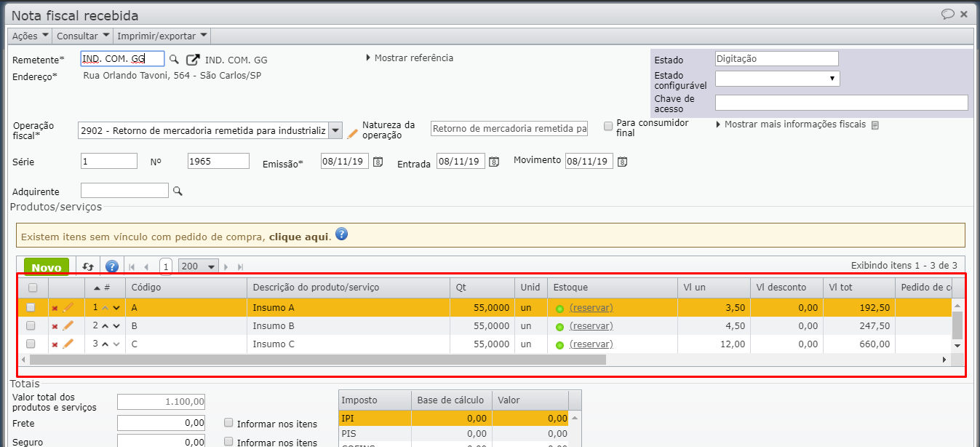Delete the Insumo B row
Viewport: 980px width, 447px height.
(55, 326)
